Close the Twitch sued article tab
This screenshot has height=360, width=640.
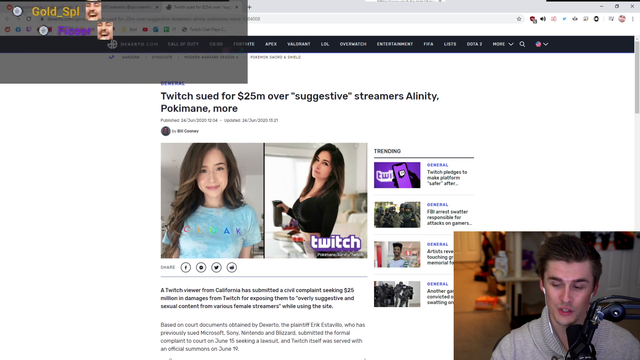[x=237, y=7]
